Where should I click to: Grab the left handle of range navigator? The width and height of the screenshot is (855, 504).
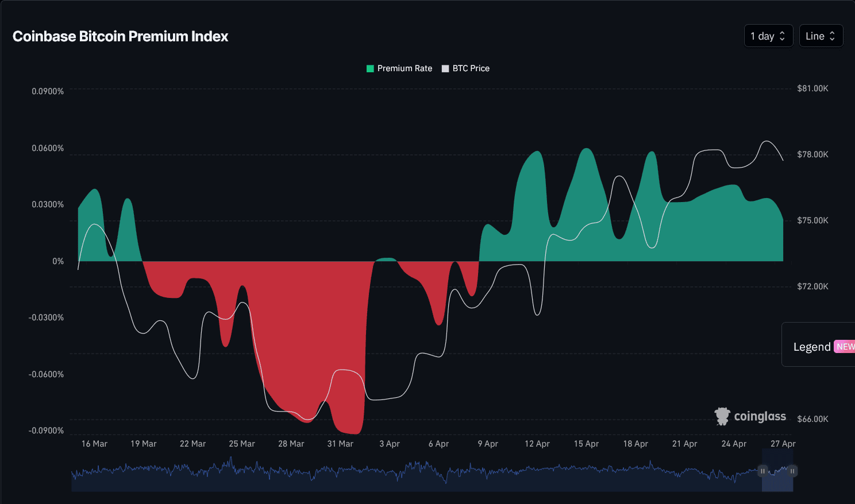762,471
